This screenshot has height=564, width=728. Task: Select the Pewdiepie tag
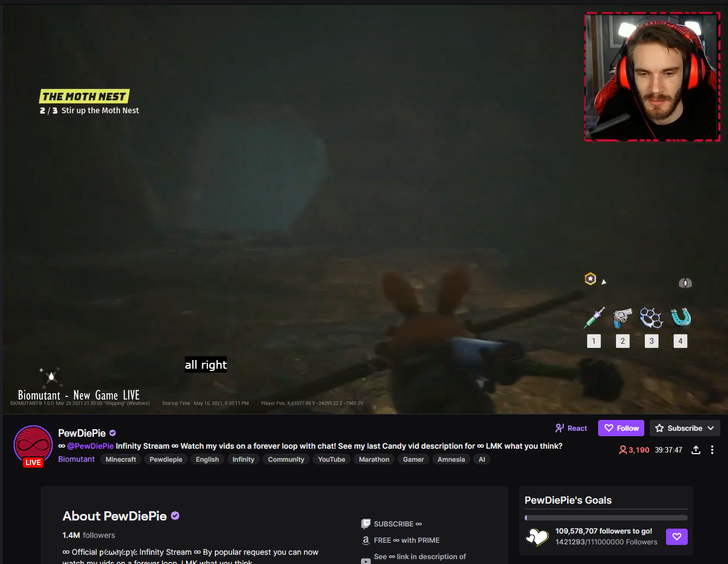(166, 460)
